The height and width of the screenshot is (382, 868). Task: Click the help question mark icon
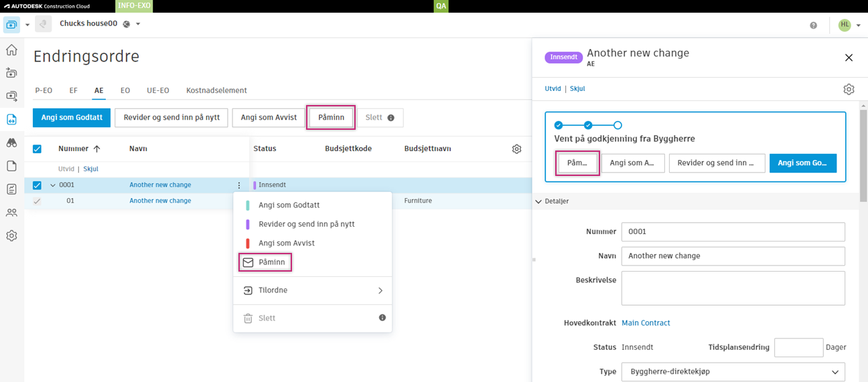click(813, 25)
